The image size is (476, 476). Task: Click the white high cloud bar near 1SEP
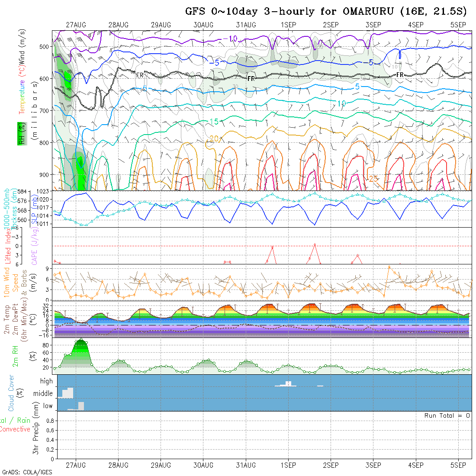288,384
